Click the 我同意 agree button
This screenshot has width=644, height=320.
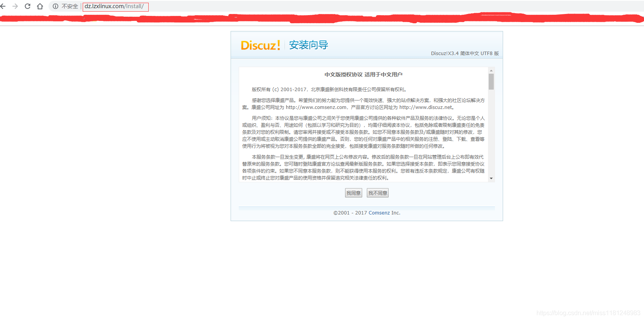tap(354, 193)
